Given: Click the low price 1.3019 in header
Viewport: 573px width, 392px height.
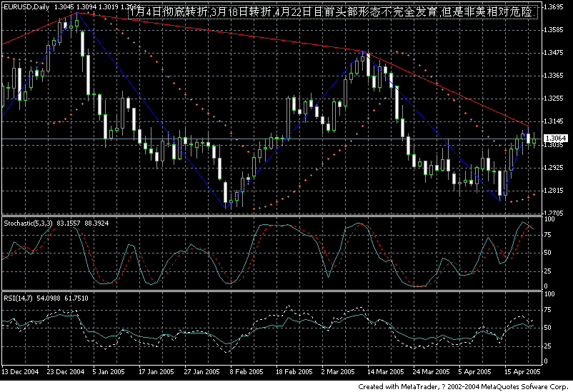Looking at the screenshot, I should (108, 7).
